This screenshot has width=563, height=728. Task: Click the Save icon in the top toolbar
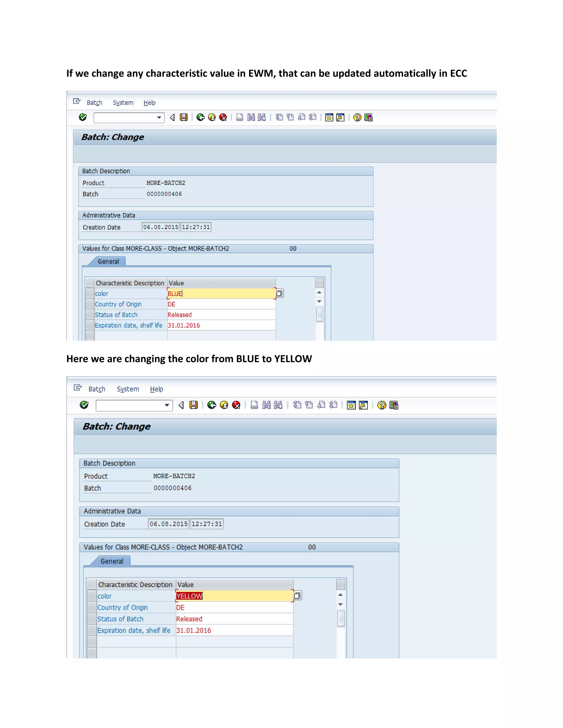[183, 117]
